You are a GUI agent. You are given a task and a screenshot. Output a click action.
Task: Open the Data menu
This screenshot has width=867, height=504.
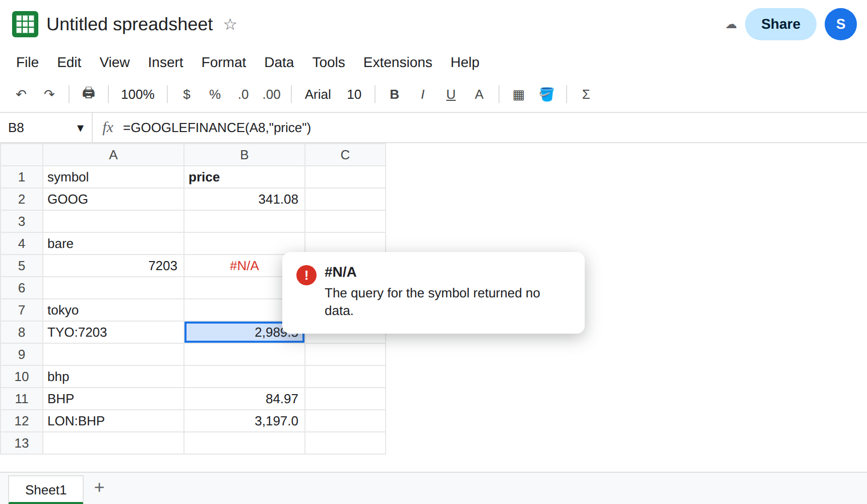[279, 62]
